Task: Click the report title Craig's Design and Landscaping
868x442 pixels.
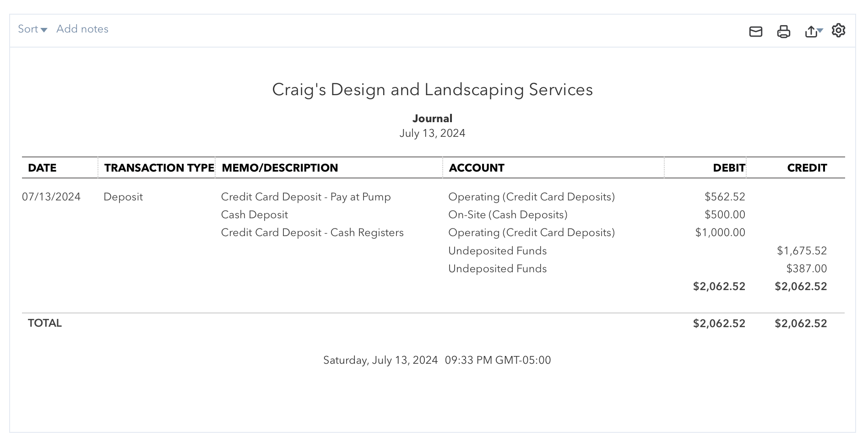Action: click(433, 90)
